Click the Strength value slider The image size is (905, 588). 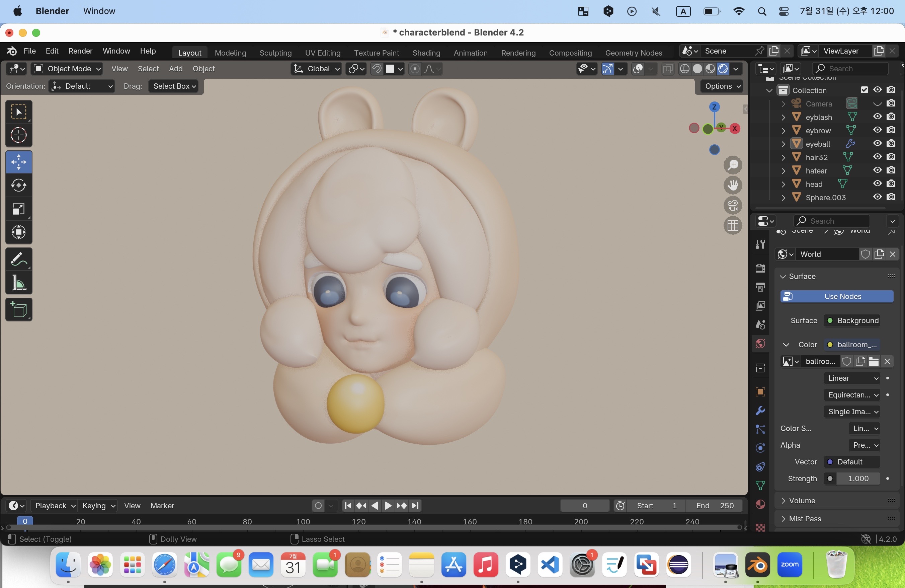(x=858, y=479)
